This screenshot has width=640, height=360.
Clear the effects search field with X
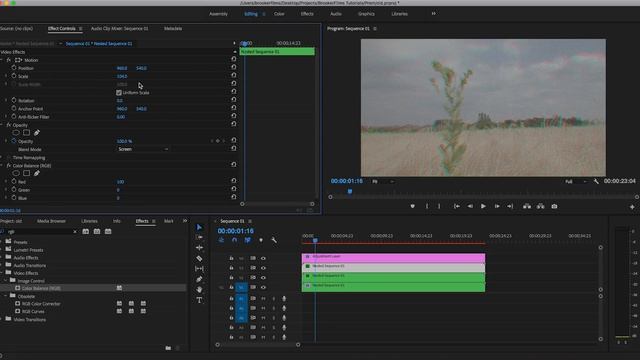pos(75,231)
